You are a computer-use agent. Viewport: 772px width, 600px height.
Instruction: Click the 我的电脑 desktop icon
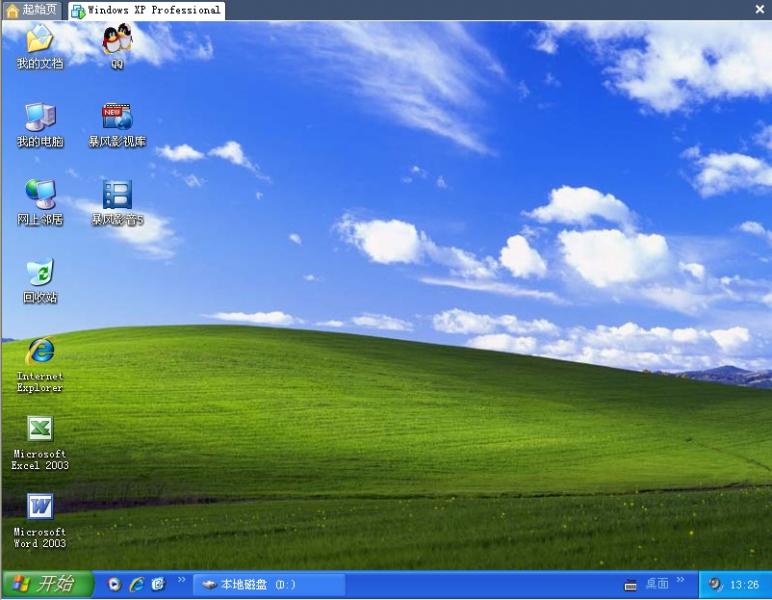click(39, 119)
